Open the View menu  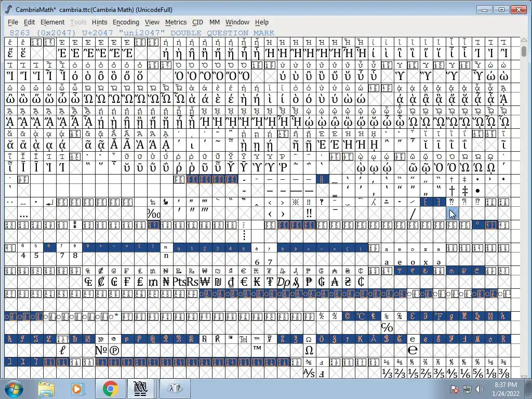coord(152,22)
